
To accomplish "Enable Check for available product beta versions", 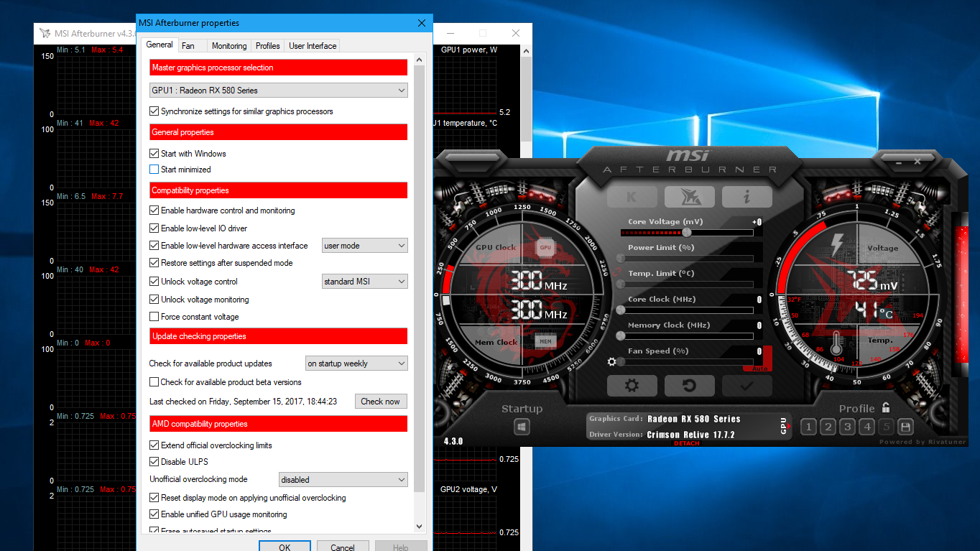I will (154, 382).
